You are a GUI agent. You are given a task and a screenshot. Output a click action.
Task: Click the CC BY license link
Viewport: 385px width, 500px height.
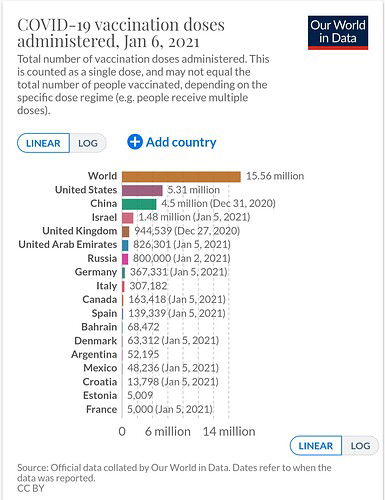(31, 488)
